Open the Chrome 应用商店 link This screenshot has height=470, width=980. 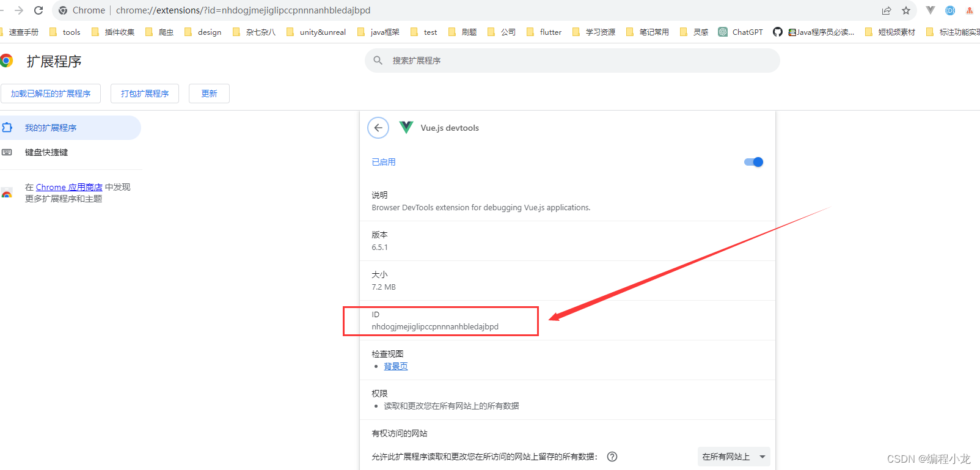(x=69, y=187)
